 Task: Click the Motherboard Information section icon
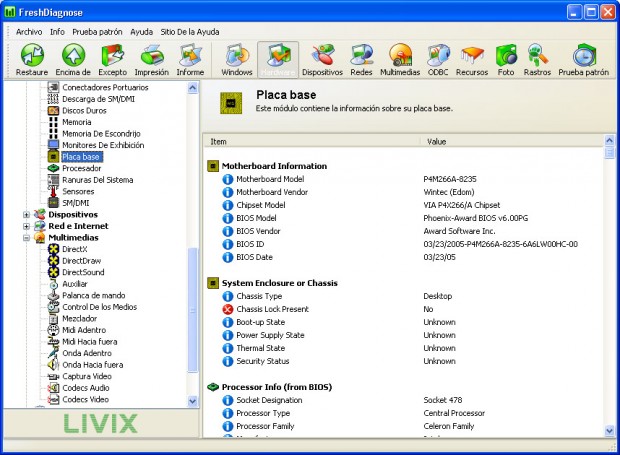pos(213,166)
